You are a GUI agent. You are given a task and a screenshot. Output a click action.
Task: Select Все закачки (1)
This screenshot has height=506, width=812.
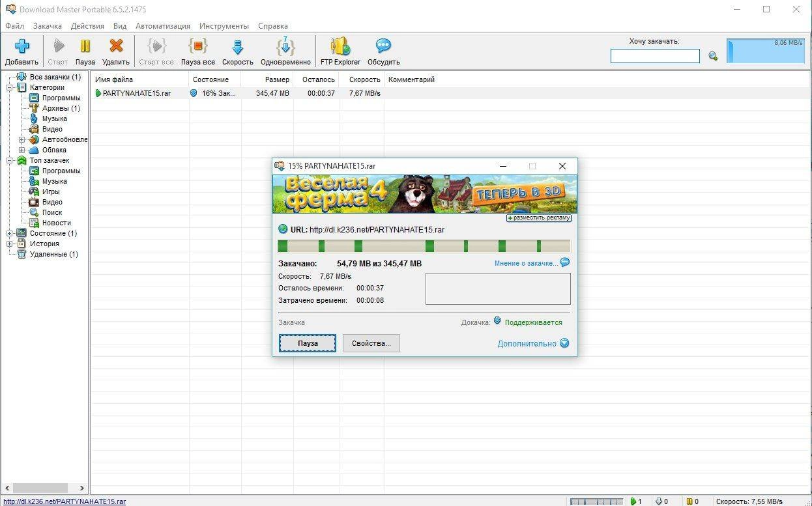pyautogui.click(x=55, y=77)
